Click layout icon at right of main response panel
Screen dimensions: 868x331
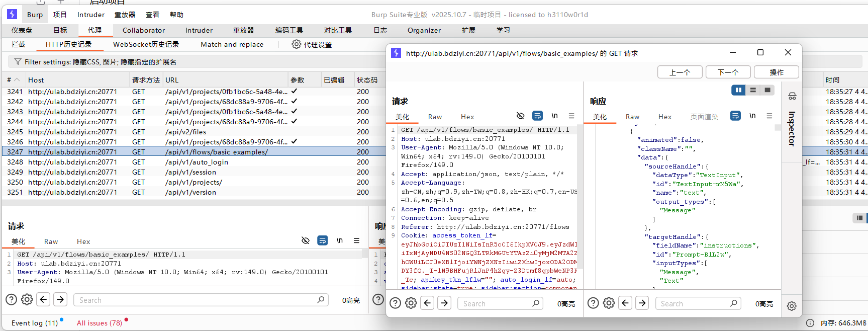(x=860, y=218)
